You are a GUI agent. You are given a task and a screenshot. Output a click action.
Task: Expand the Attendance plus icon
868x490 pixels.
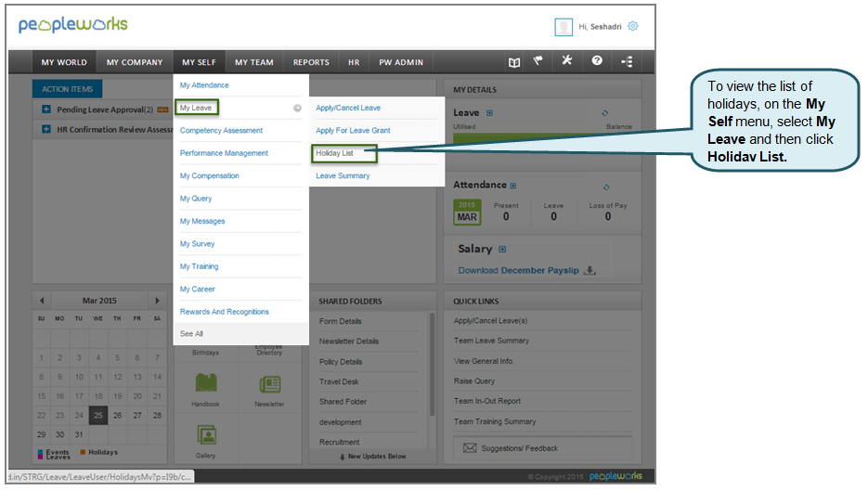pos(513,186)
